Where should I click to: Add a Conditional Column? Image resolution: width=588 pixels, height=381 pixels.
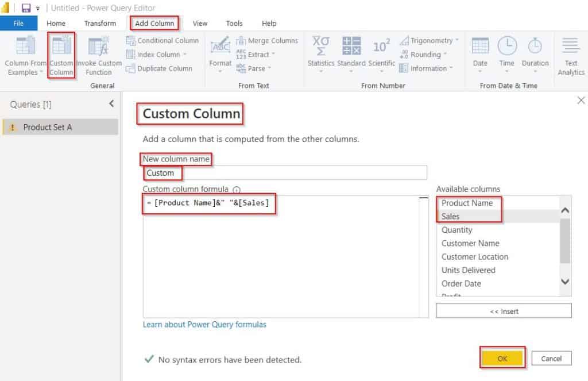pos(163,41)
